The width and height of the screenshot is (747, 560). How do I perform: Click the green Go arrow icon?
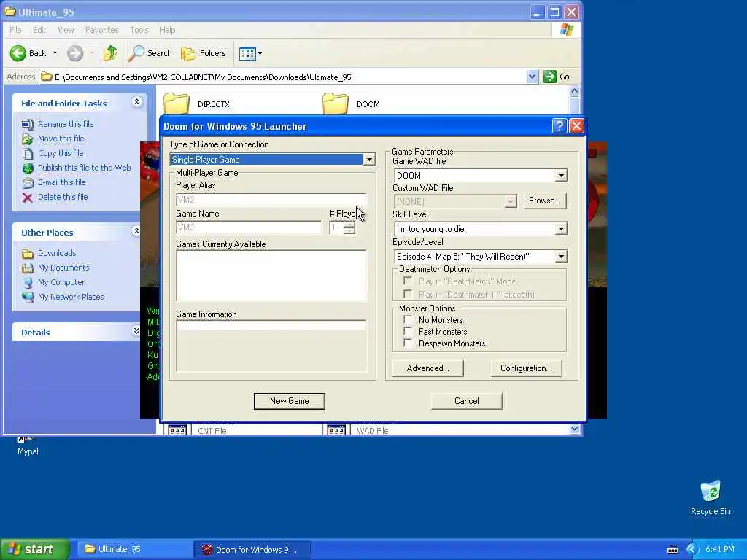(x=550, y=77)
